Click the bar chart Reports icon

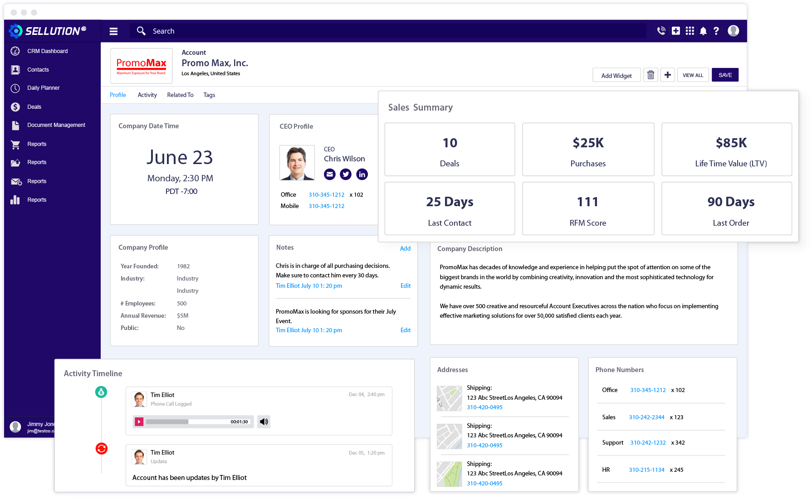click(15, 200)
